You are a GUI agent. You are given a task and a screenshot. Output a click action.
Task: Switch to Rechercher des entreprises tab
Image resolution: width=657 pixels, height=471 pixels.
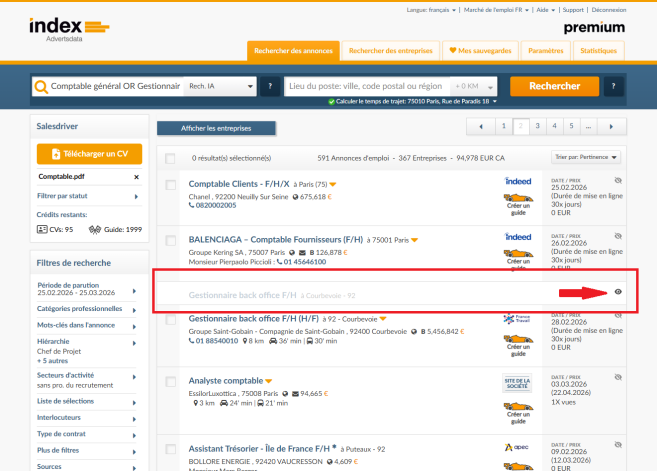pyautogui.click(x=391, y=51)
